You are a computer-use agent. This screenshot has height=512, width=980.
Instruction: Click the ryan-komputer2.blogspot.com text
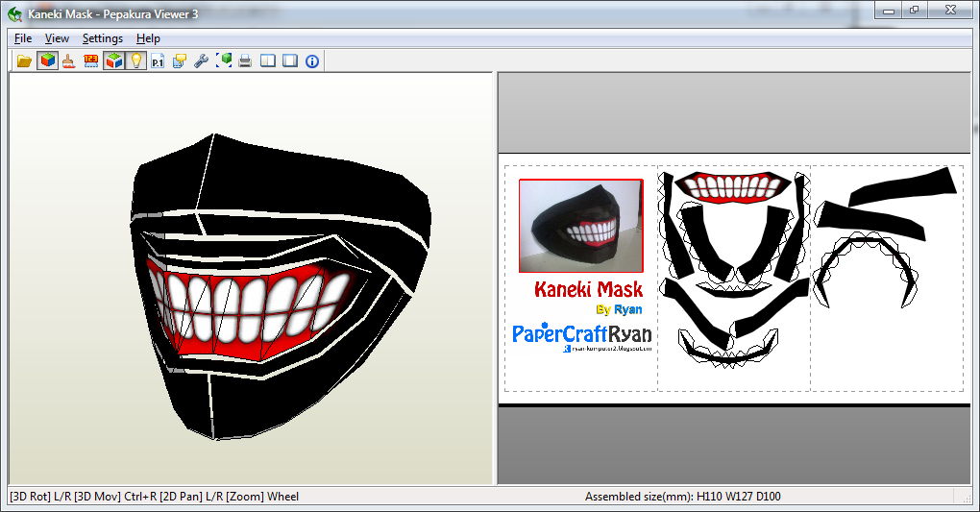pos(611,348)
